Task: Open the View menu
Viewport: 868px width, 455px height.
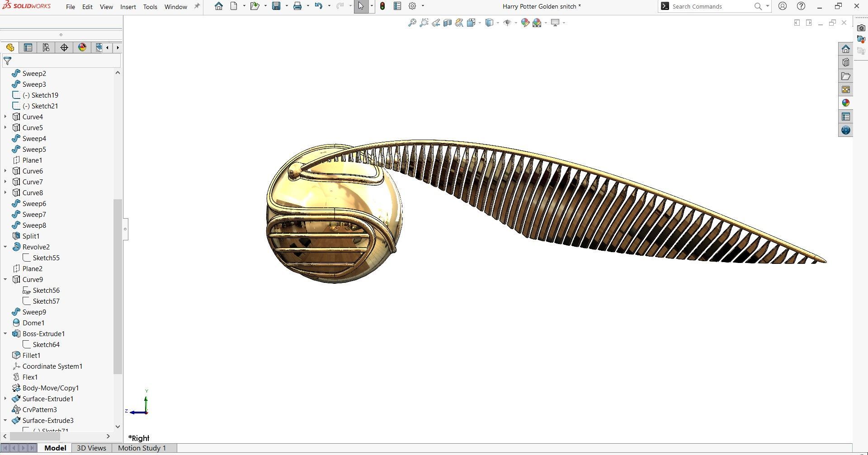Action: [106, 7]
